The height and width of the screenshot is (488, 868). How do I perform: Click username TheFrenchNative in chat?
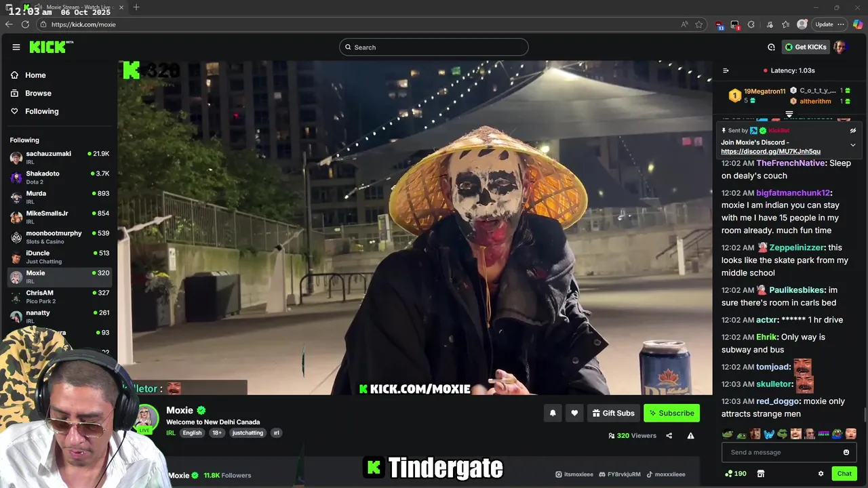click(791, 163)
